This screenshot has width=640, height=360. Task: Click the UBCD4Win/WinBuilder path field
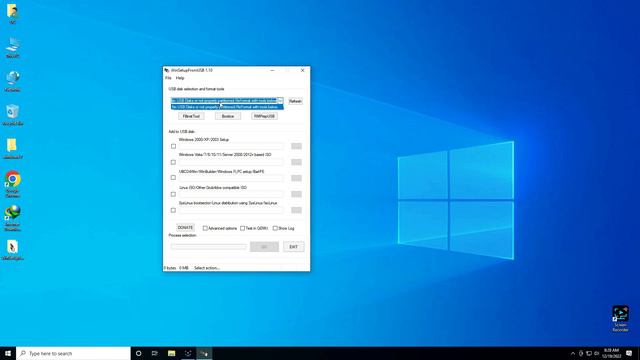click(x=231, y=178)
